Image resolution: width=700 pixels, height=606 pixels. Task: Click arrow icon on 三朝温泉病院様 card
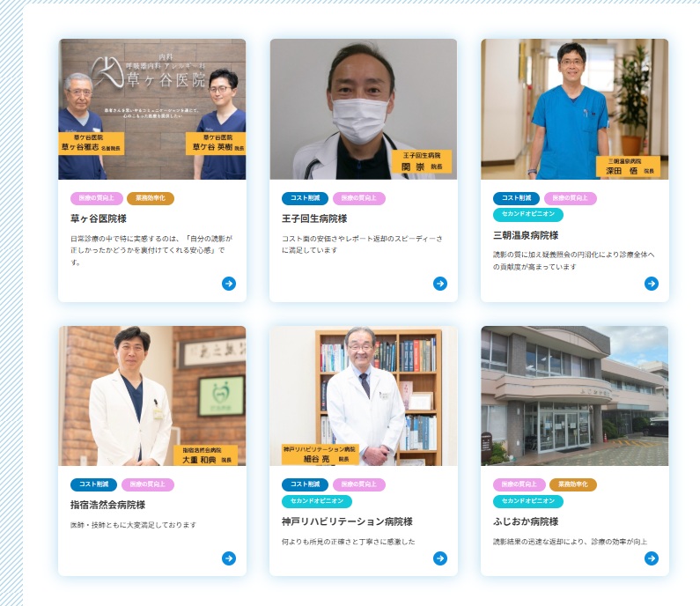[652, 284]
